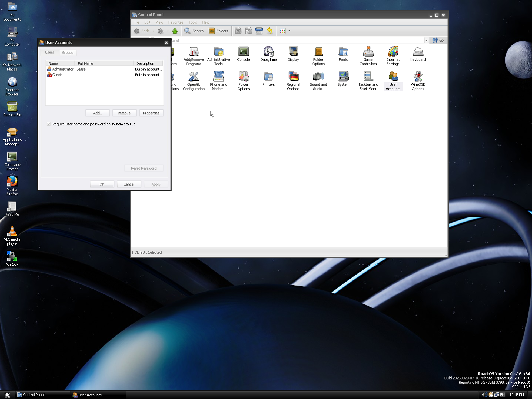This screenshot has width=532, height=399.
Task: Select the Guest user row
Action: pyautogui.click(x=104, y=75)
